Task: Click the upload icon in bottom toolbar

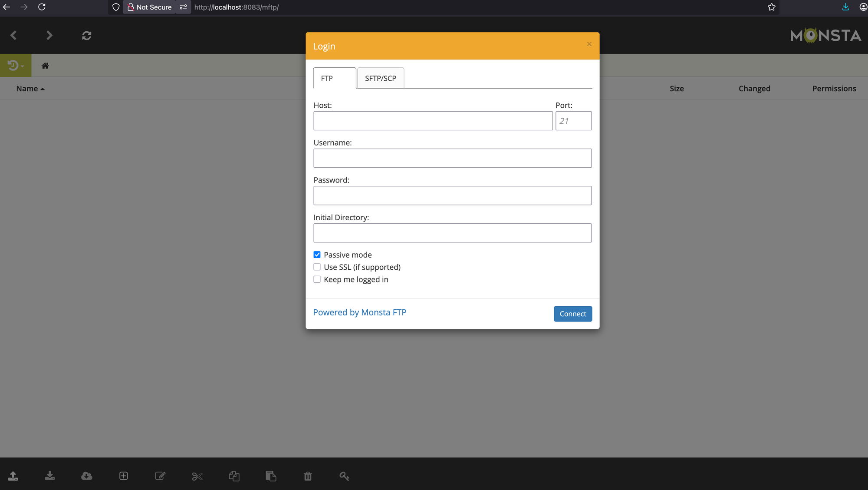Action: [13, 476]
